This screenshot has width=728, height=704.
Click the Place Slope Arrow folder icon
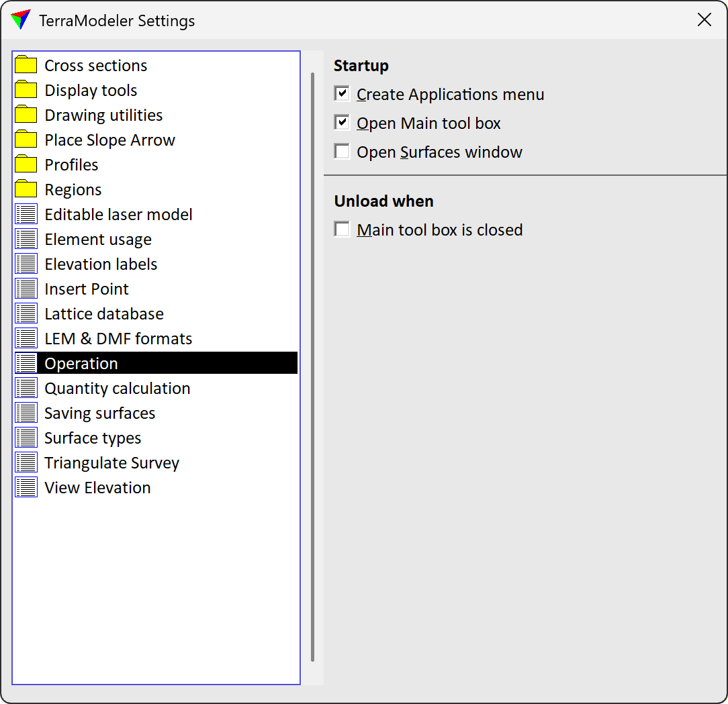click(x=26, y=139)
